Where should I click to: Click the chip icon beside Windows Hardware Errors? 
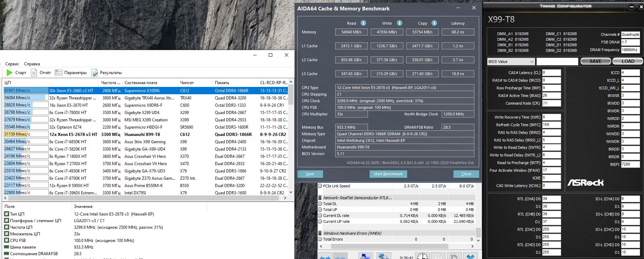[x=320, y=233]
